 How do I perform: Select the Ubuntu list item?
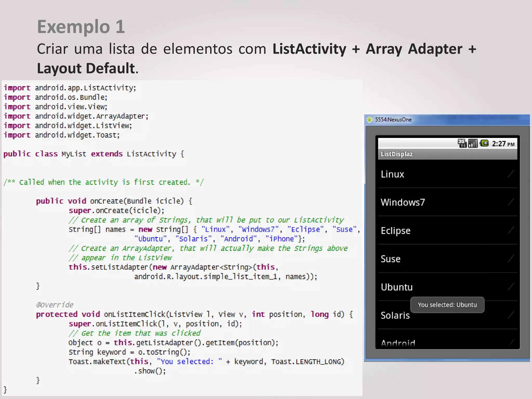[448, 287]
